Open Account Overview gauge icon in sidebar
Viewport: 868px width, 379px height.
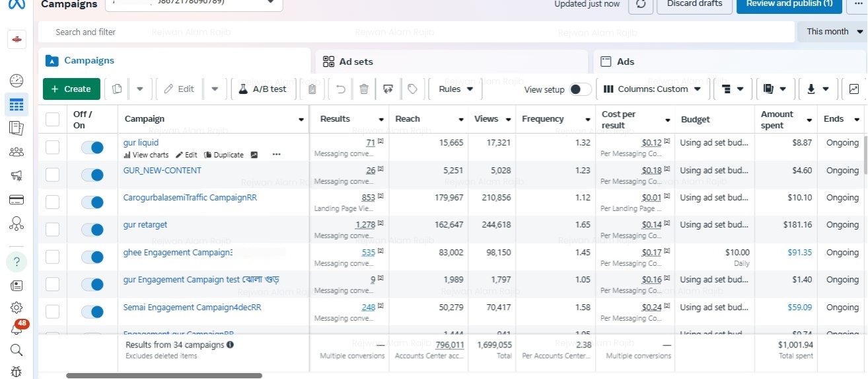(17, 81)
